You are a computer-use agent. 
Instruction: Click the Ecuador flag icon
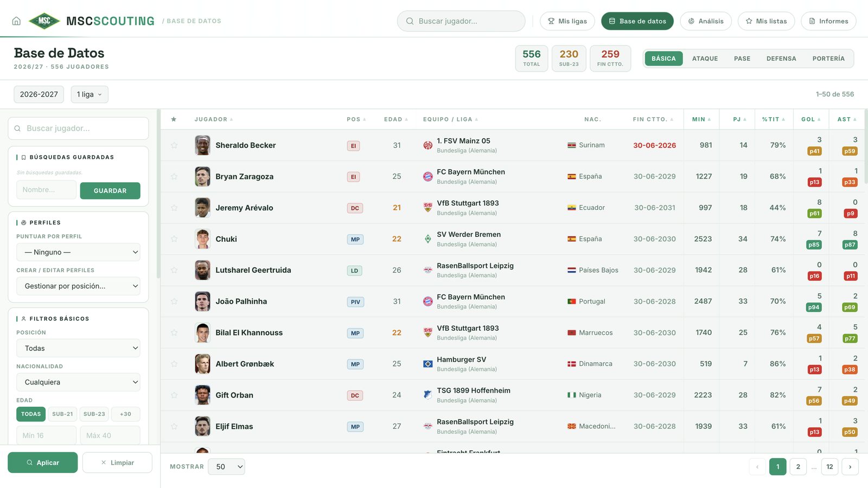pos(572,208)
